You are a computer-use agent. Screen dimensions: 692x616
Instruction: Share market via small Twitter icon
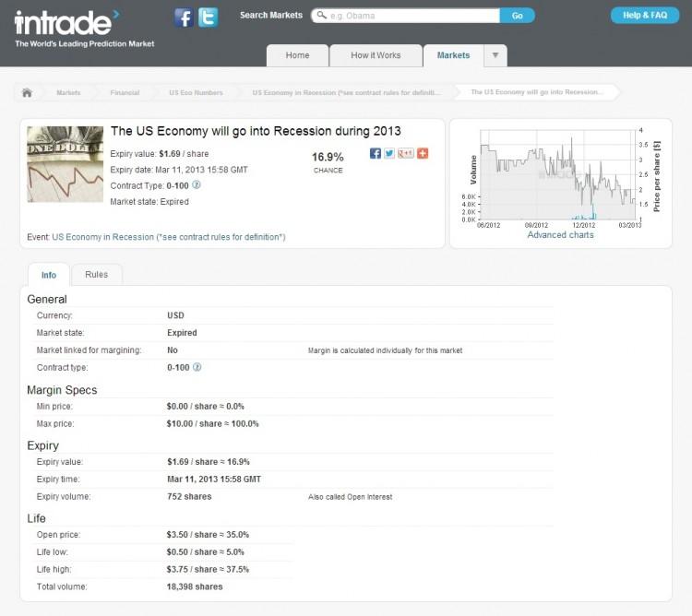tap(389, 153)
